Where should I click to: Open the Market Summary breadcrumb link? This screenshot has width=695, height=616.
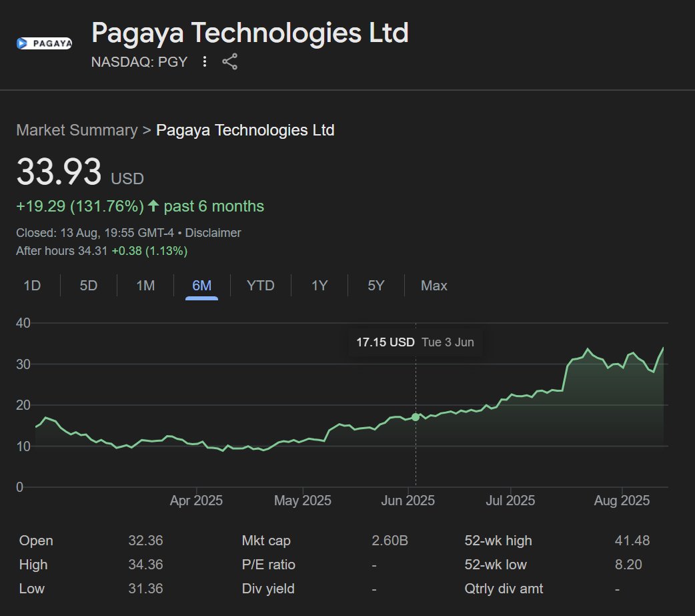[75, 130]
